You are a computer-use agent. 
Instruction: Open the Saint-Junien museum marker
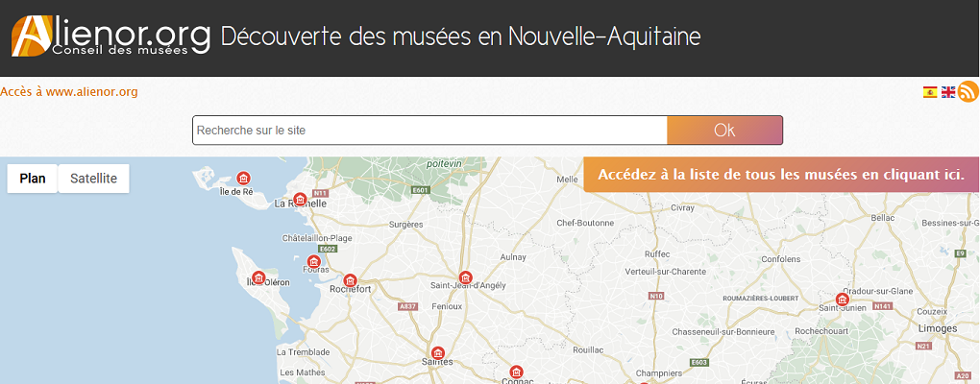point(842,300)
